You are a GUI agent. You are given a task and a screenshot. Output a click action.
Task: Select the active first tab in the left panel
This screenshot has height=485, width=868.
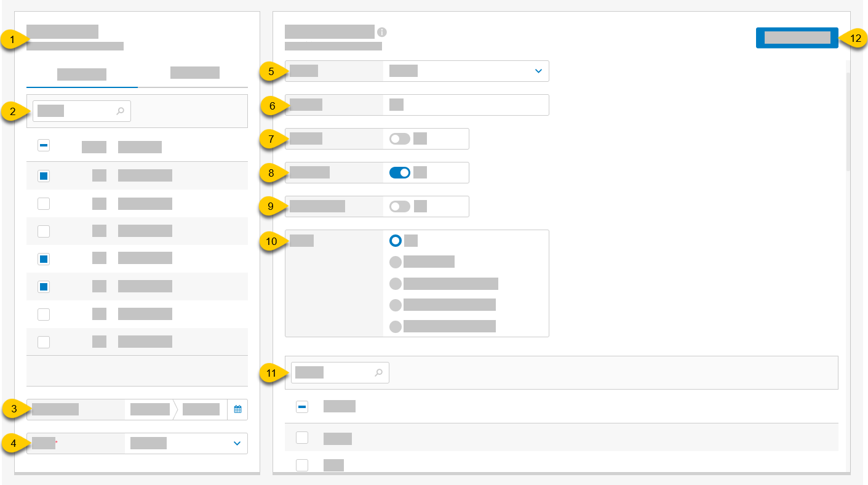(x=81, y=72)
